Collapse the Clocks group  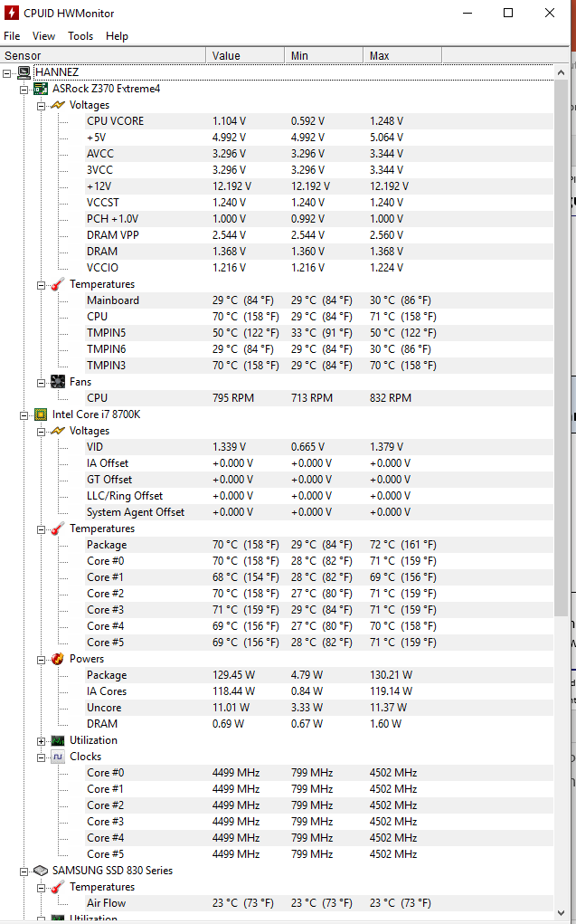(42, 757)
